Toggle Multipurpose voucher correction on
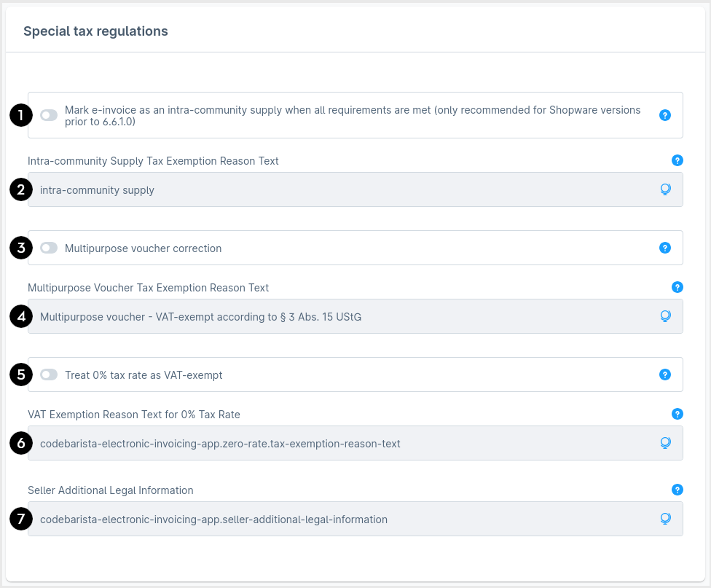This screenshot has width=711, height=588. [48, 248]
